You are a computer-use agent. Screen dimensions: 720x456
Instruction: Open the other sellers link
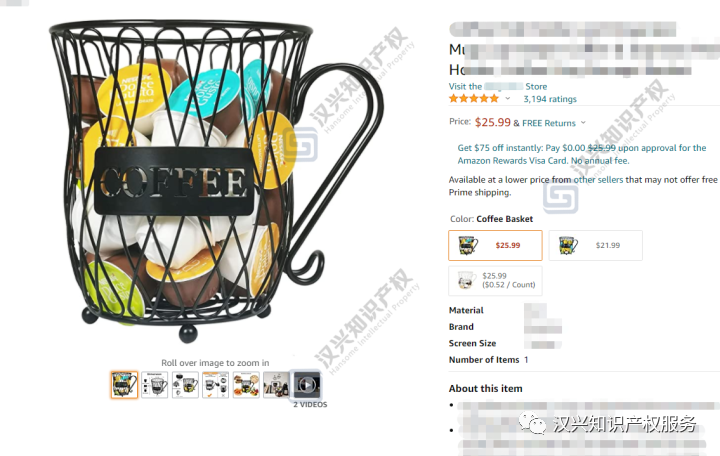pos(598,180)
